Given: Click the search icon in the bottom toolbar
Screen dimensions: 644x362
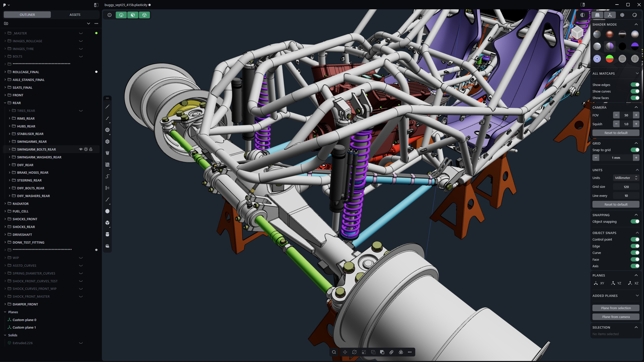Looking at the screenshot, I should click(x=334, y=352).
